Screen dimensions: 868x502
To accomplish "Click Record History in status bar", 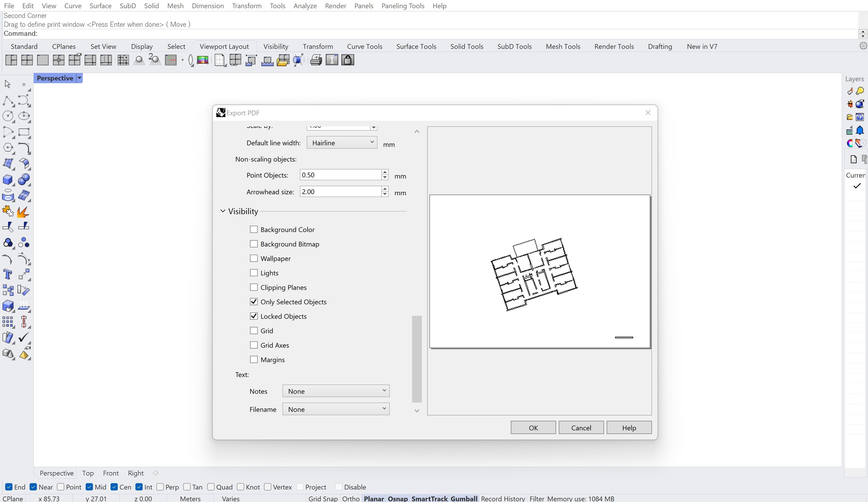I will point(503,499).
